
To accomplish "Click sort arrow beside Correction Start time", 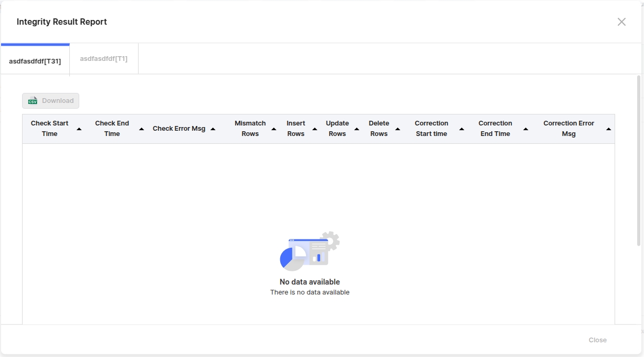I will pyautogui.click(x=461, y=129).
